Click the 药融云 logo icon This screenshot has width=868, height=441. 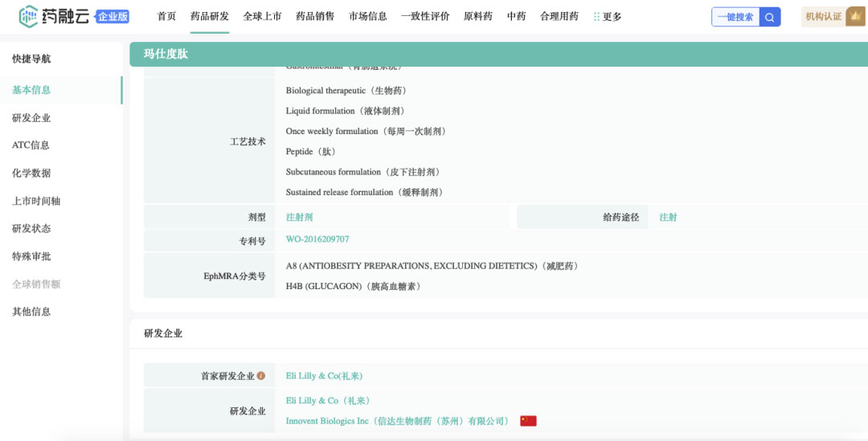[x=29, y=16]
